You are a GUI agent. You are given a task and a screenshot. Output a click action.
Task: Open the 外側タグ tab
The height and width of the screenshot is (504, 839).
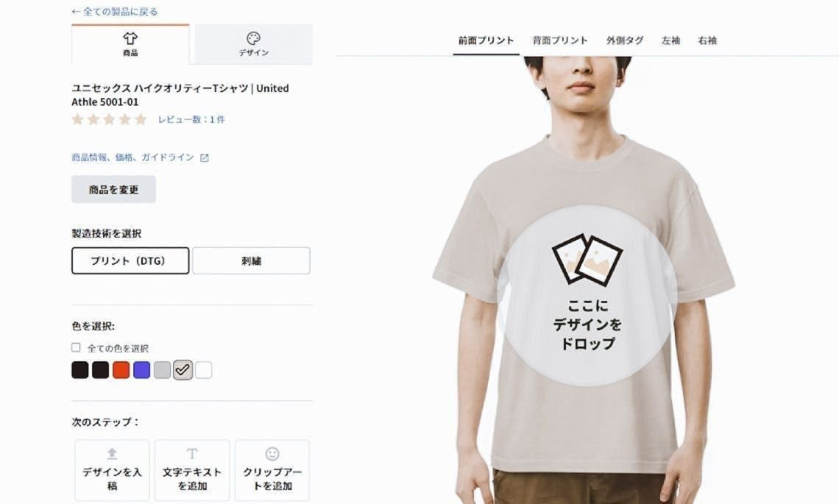624,40
